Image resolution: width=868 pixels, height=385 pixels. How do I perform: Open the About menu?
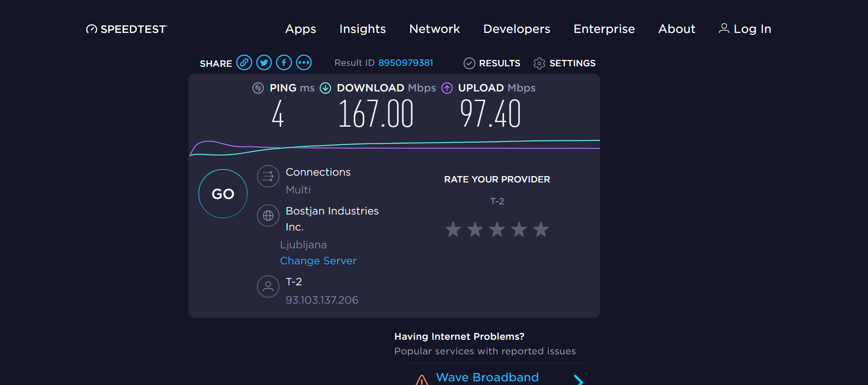[677, 29]
